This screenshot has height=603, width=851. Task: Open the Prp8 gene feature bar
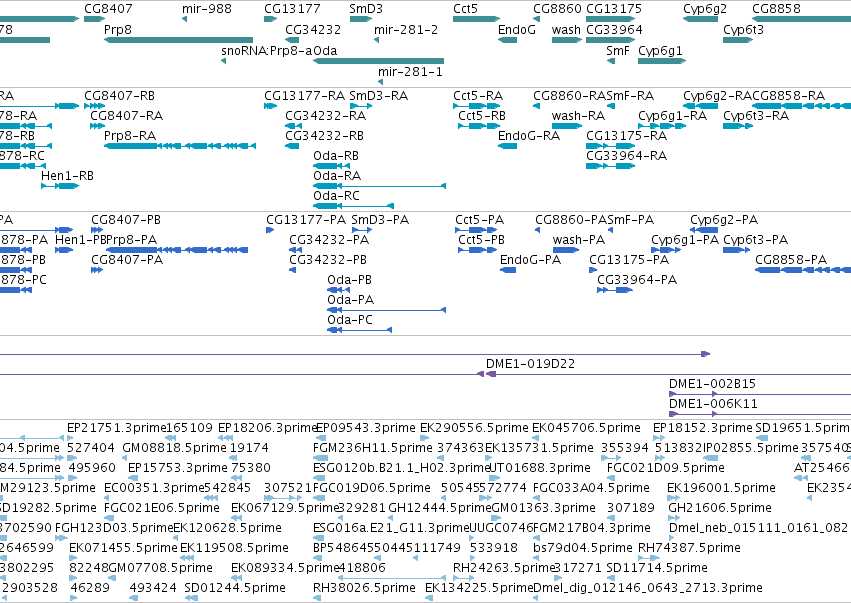pyautogui.click(x=178, y=40)
